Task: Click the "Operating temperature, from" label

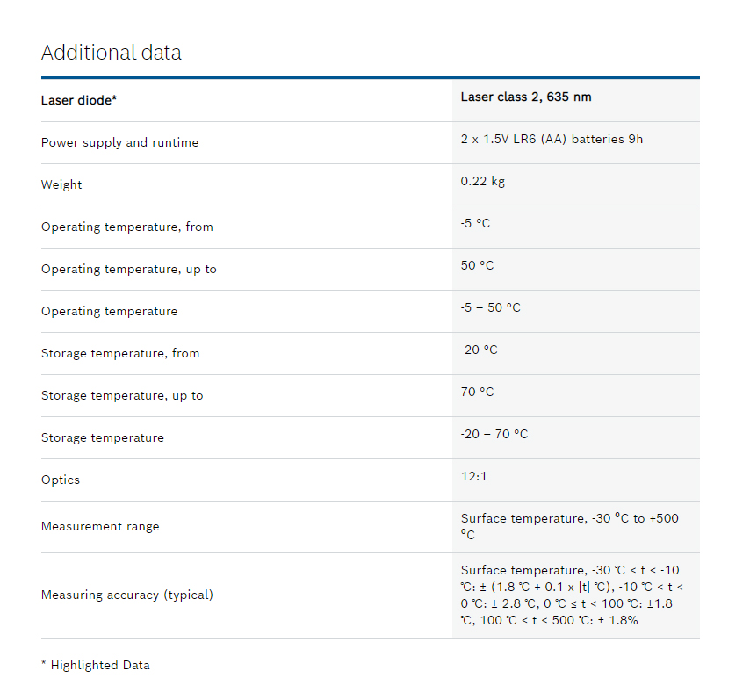Action: 126,227
